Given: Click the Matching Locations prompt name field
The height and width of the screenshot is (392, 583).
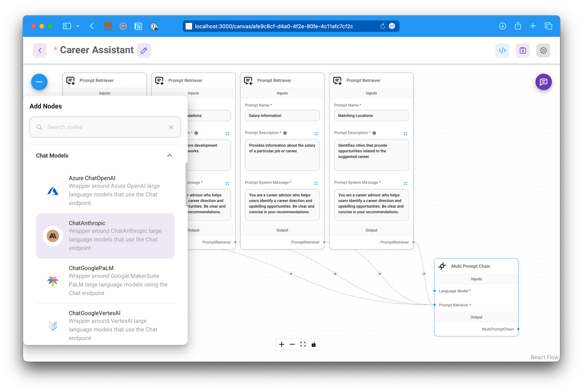Looking at the screenshot, I should [x=371, y=115].
